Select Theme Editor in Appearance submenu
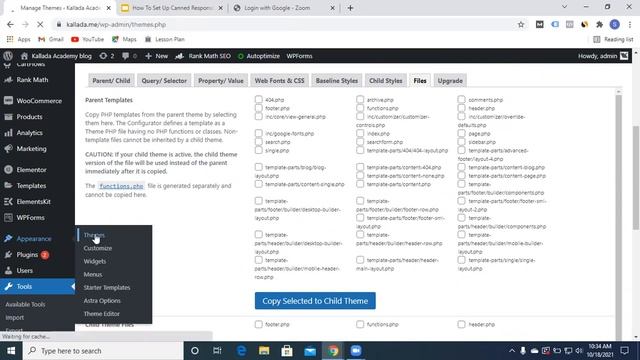 (102, 313)
